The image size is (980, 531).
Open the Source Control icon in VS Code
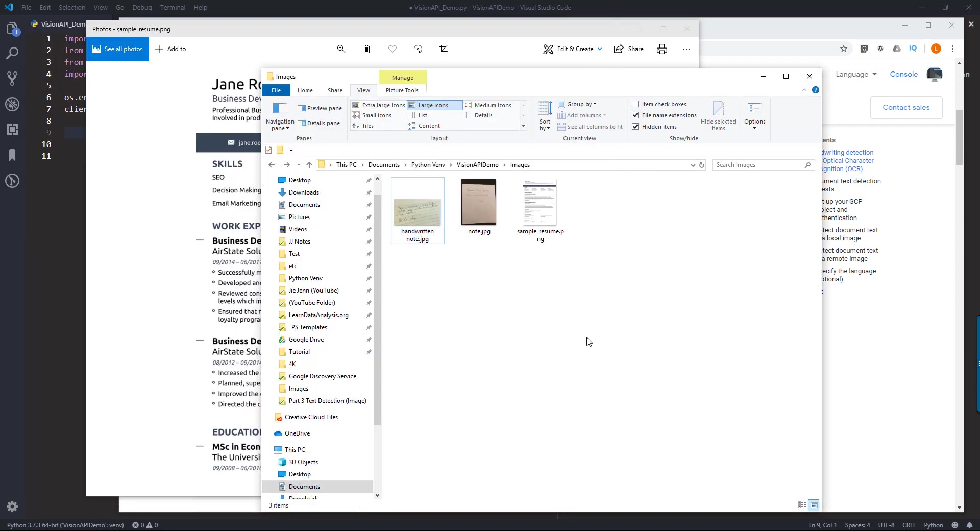coord(12,79)
